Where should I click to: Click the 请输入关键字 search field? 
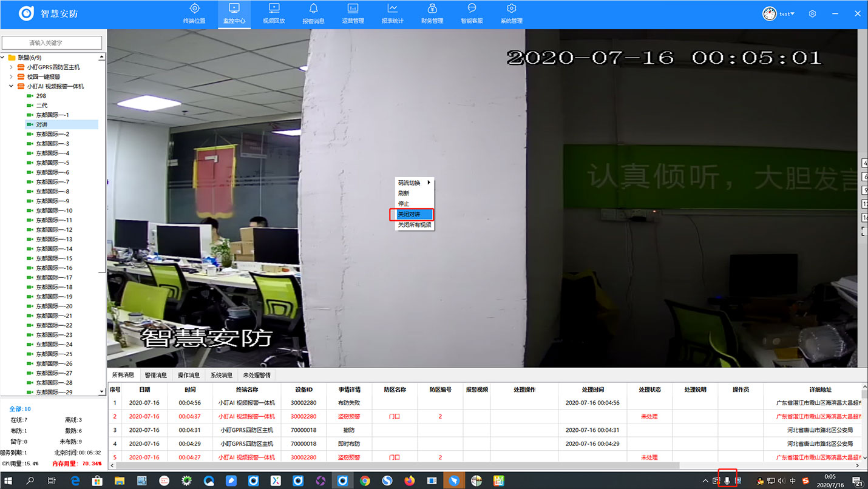click(x=52, y=43)
